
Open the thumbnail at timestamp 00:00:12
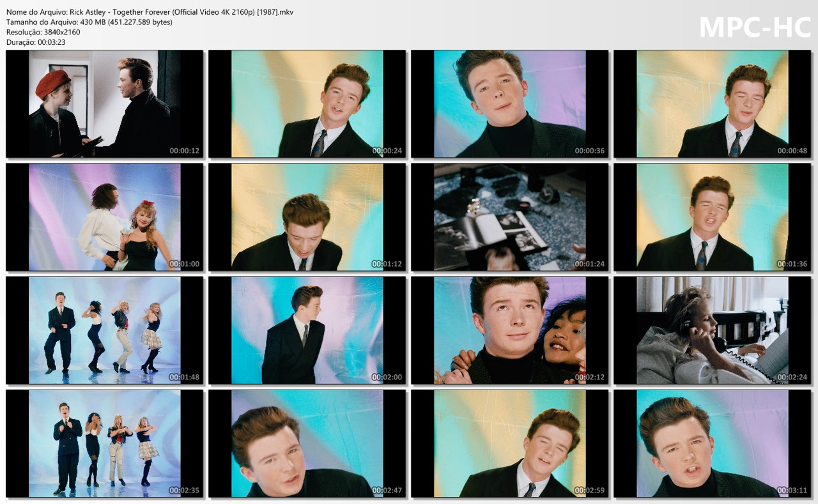coord(104,103)
